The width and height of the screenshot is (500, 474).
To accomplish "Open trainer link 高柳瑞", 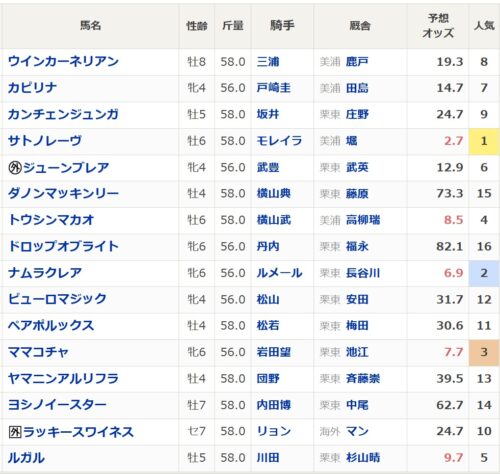I will [363, 220].
